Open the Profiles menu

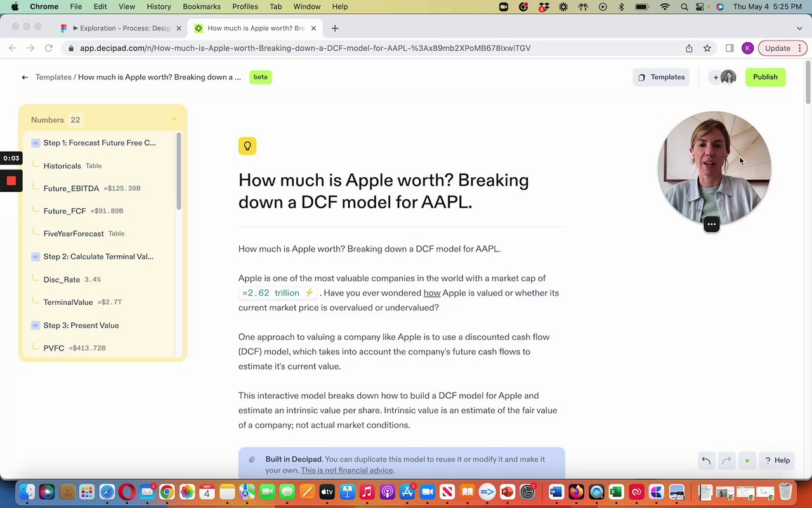(245, 6)
